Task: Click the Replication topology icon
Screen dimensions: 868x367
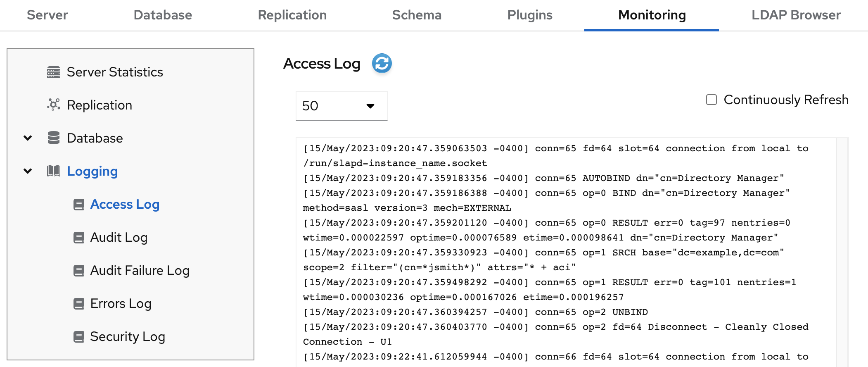Action: 54,105
